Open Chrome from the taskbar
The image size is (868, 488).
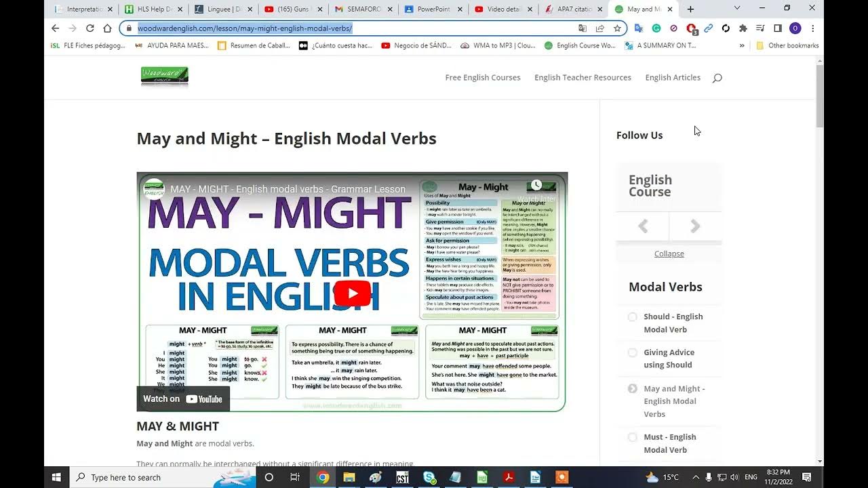(323, 477)
